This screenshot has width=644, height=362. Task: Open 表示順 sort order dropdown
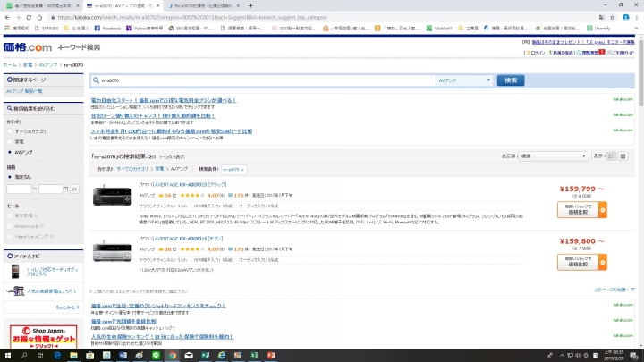(553, 156)
